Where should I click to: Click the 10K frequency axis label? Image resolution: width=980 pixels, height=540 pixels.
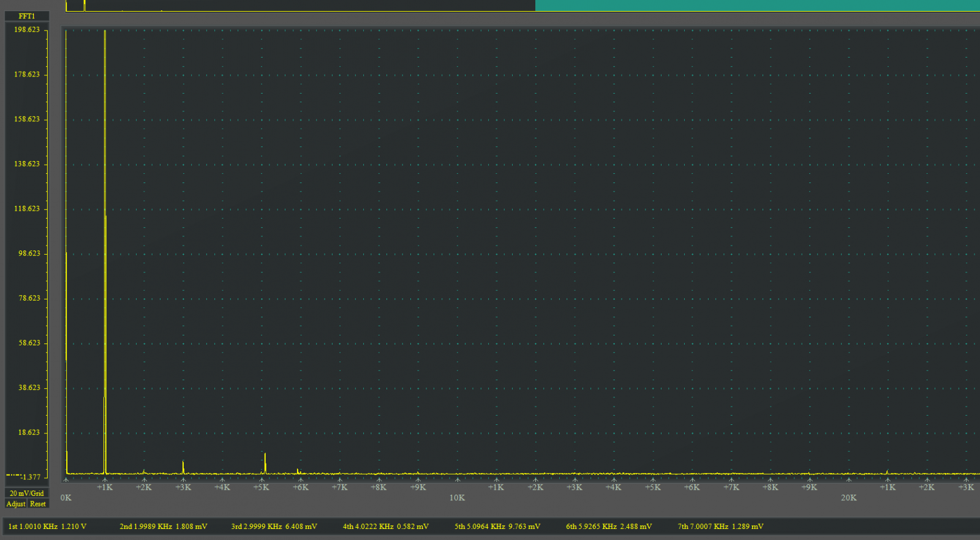457,498
